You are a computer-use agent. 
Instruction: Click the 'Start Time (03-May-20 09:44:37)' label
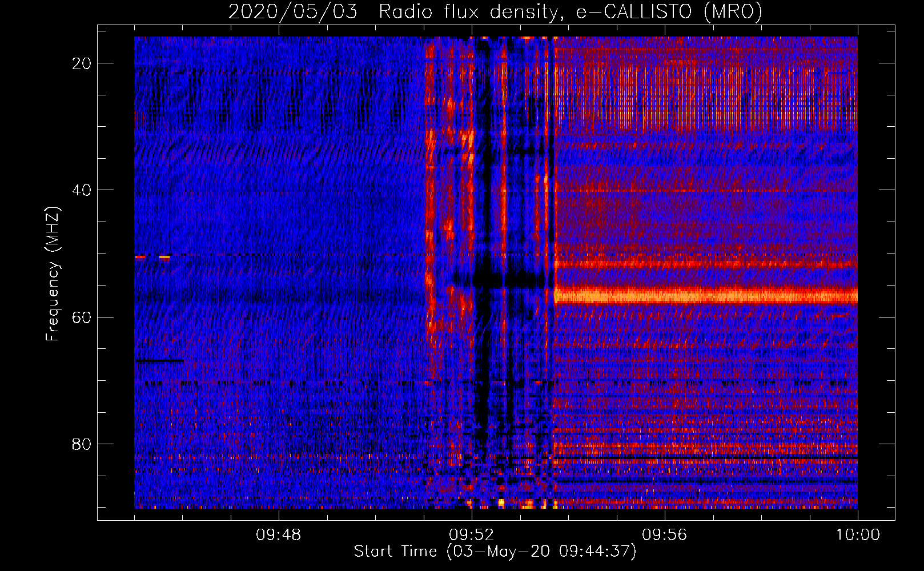[x=495, y=552]
